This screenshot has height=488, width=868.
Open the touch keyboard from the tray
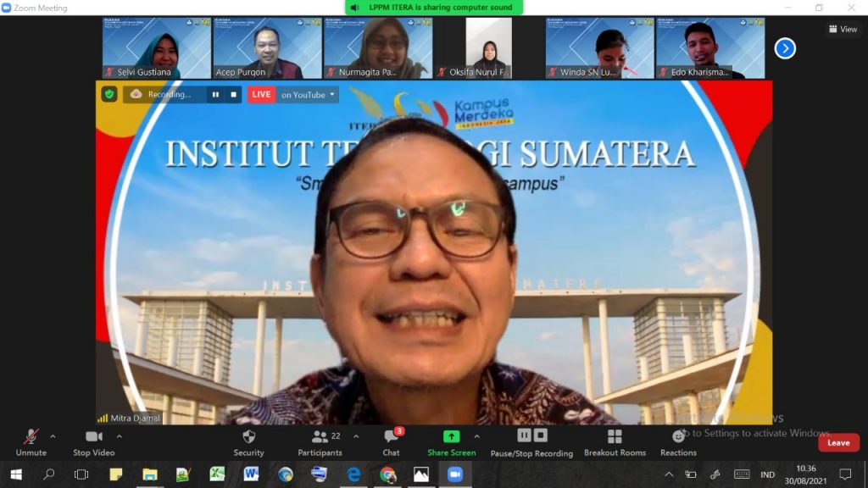point(742,474)
